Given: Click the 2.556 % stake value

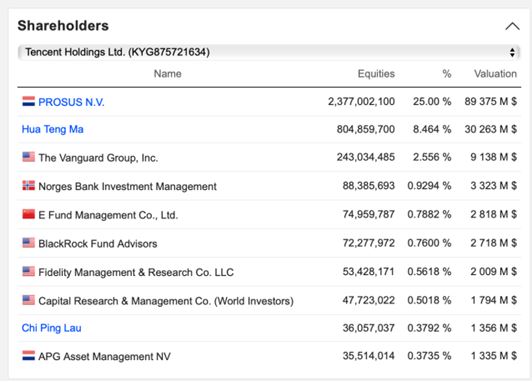Looking at the screenshot, I should 432,157.
